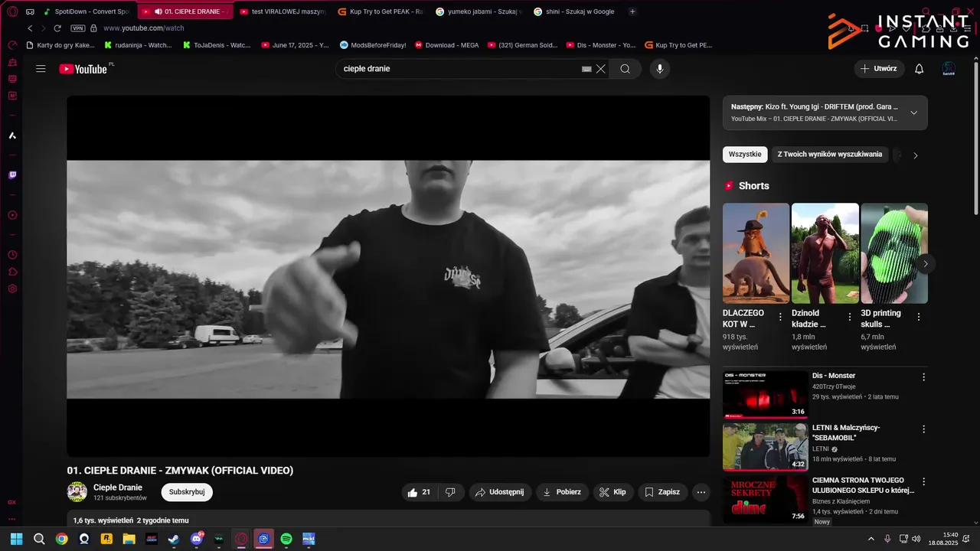Click Udostępnij share button
This screenshot has height=551, width=980.
[x=499, y=492]
